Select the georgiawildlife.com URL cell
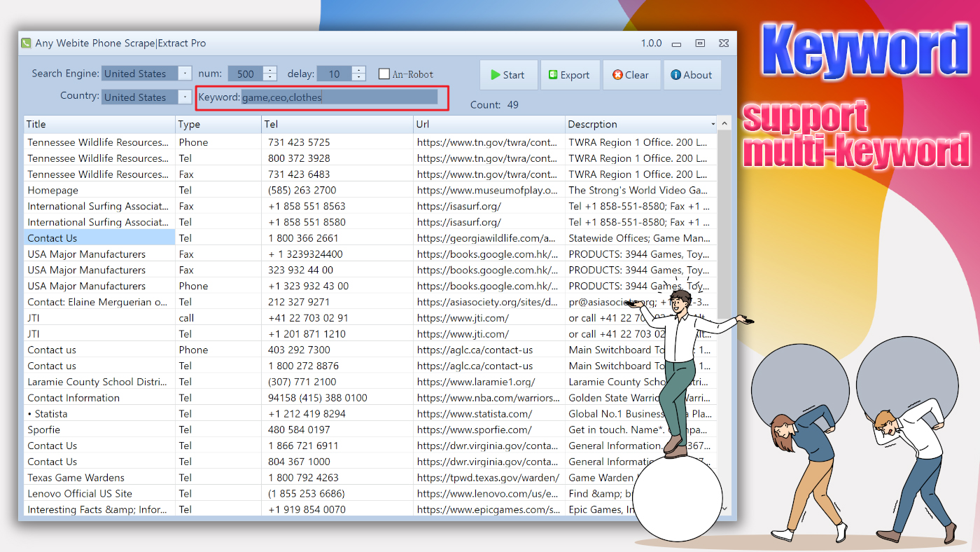The height and width of the screenshot is (552, 980). (489, 238)
